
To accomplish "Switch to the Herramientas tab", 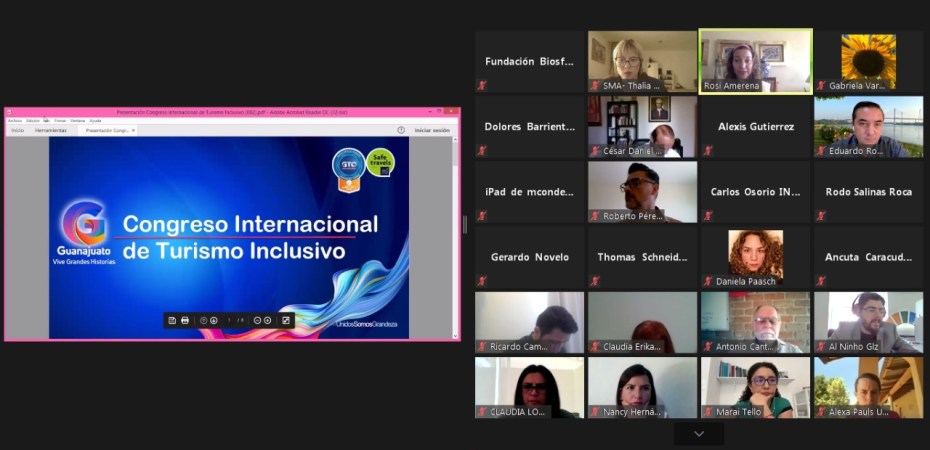I will [51, 130].
